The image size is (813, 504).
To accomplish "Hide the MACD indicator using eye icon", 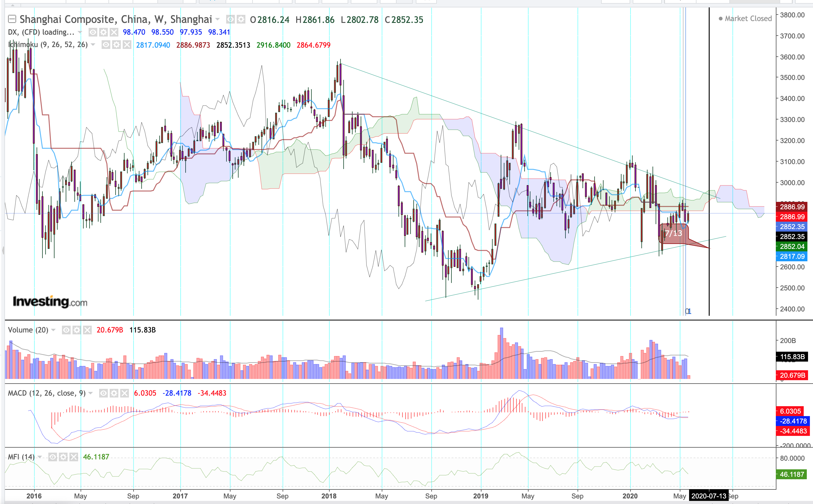I will coord(103,393).
